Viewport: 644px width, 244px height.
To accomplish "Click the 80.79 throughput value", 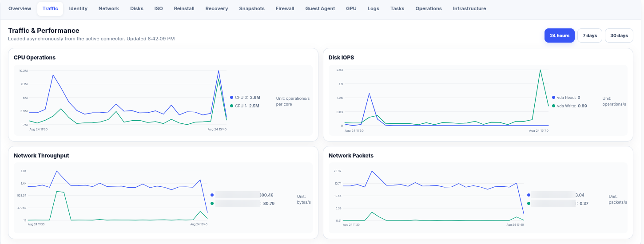I will [x=269, y=203].
